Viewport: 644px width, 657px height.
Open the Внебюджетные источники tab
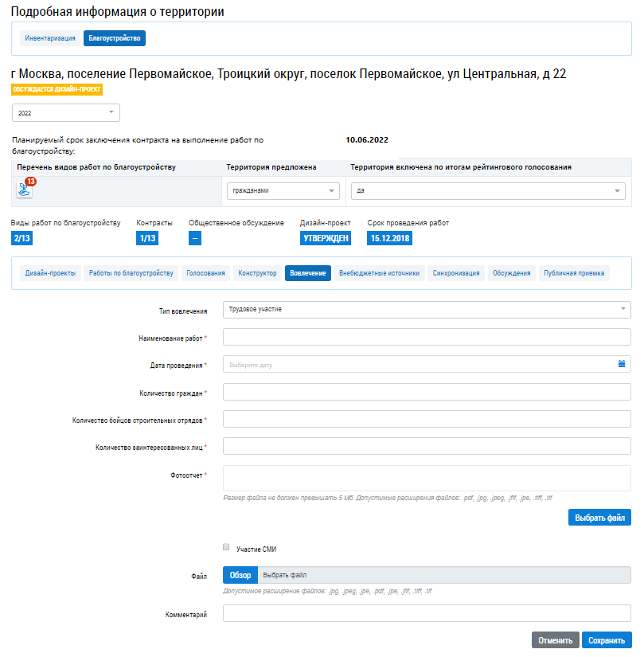tap(379, 273)
